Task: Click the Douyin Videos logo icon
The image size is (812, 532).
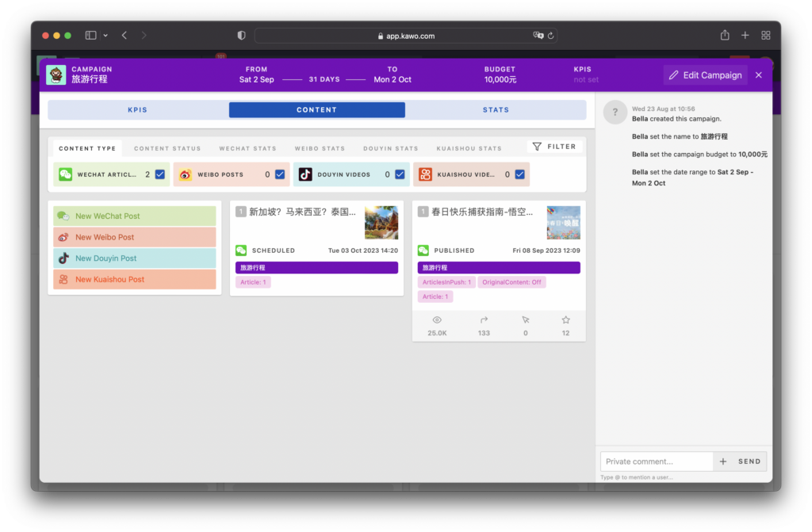Action: 305,174
